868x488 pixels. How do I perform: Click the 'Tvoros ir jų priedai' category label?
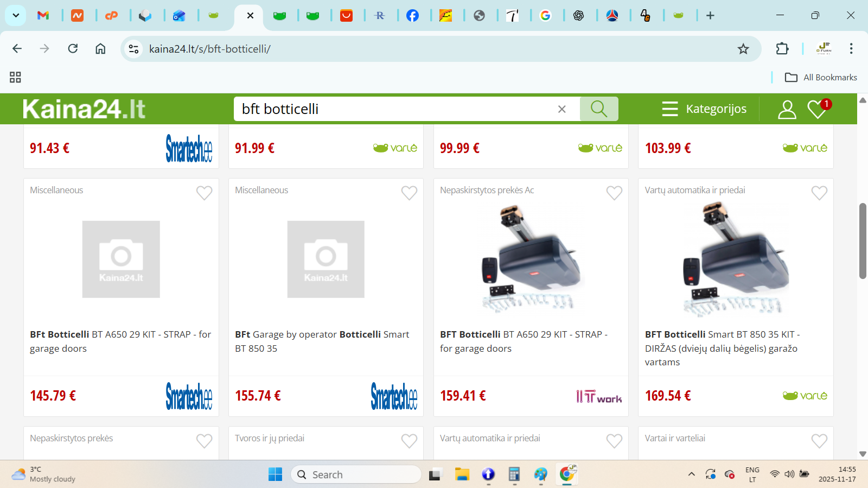(270, 438)
